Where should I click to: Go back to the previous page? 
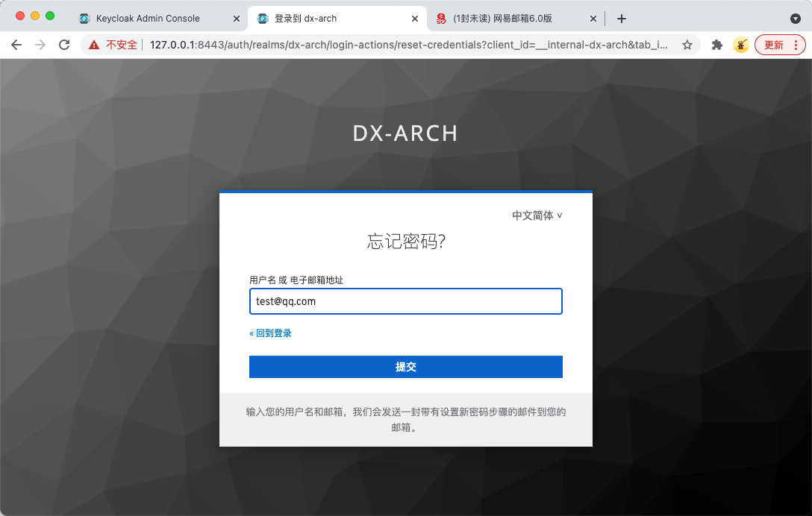(x=16, y=45)
